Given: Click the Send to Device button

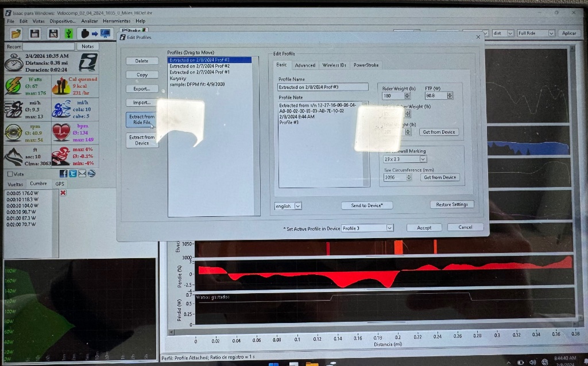Looking at the screenshot, I should (367, 205).
